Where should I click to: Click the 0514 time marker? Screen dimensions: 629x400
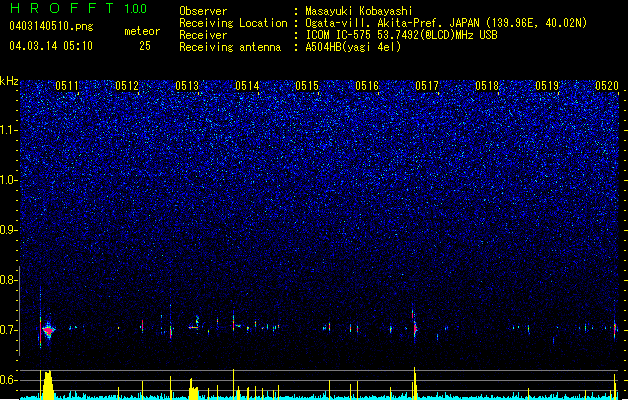(247, 86)
